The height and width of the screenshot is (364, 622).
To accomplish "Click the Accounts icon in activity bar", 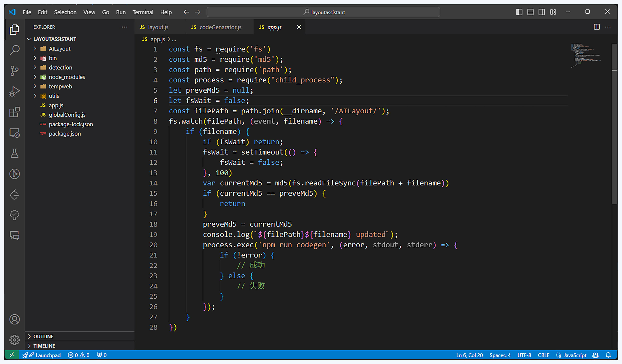I will [x=14, y=319].
